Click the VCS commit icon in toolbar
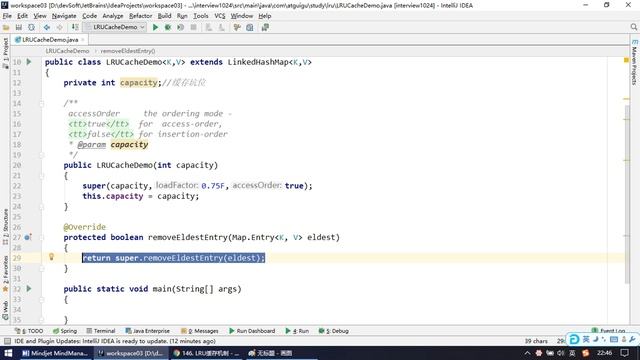This screenshot has width=640, height=360. 221,27
